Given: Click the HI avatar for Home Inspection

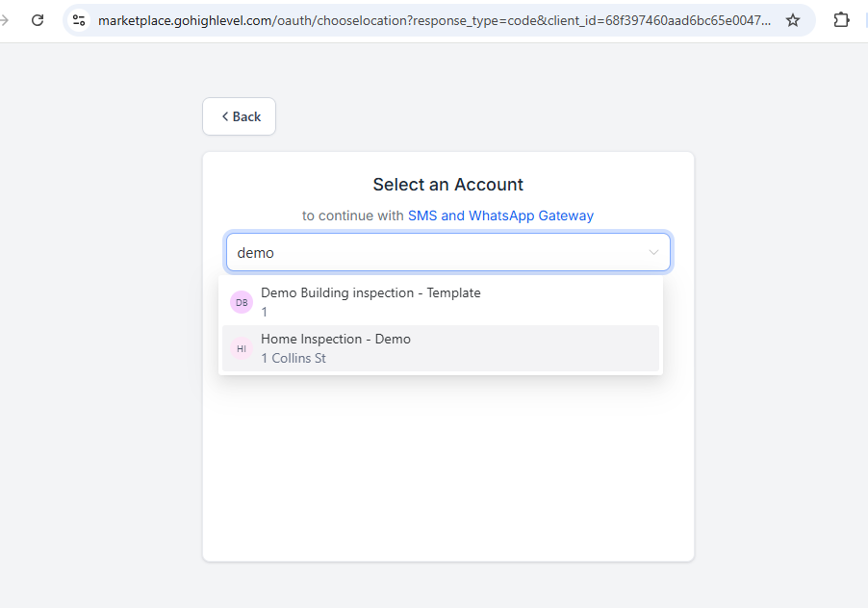Looking at the screenshot, I should click(x=242, y=348).
